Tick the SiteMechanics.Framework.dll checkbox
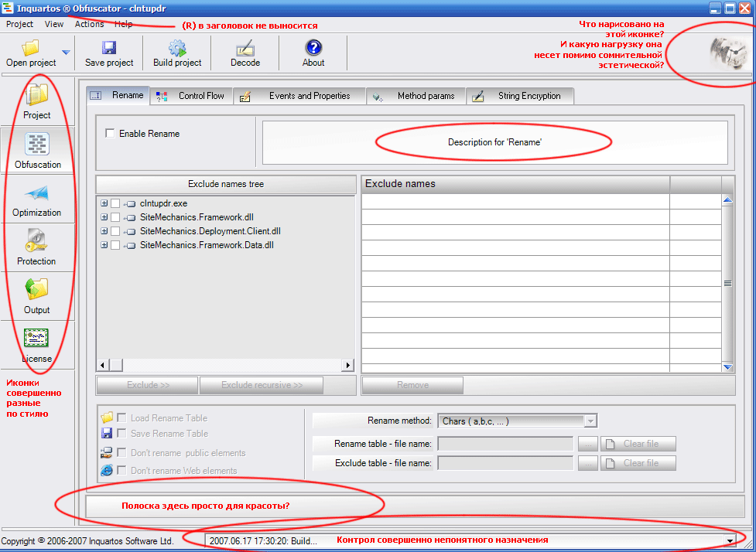The width and height of the screenshot is (756, 552). (115, 217)
